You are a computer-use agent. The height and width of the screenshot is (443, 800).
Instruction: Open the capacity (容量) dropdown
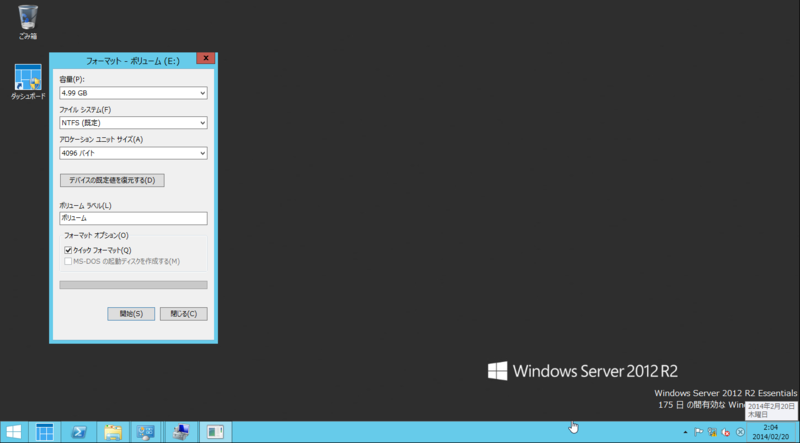pos(133,93)
